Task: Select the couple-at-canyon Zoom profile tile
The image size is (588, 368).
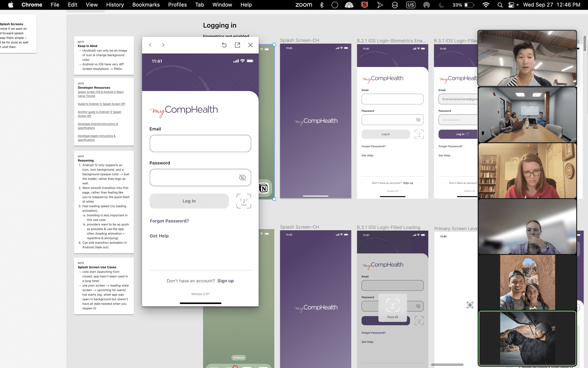Action: coord(527,282)
